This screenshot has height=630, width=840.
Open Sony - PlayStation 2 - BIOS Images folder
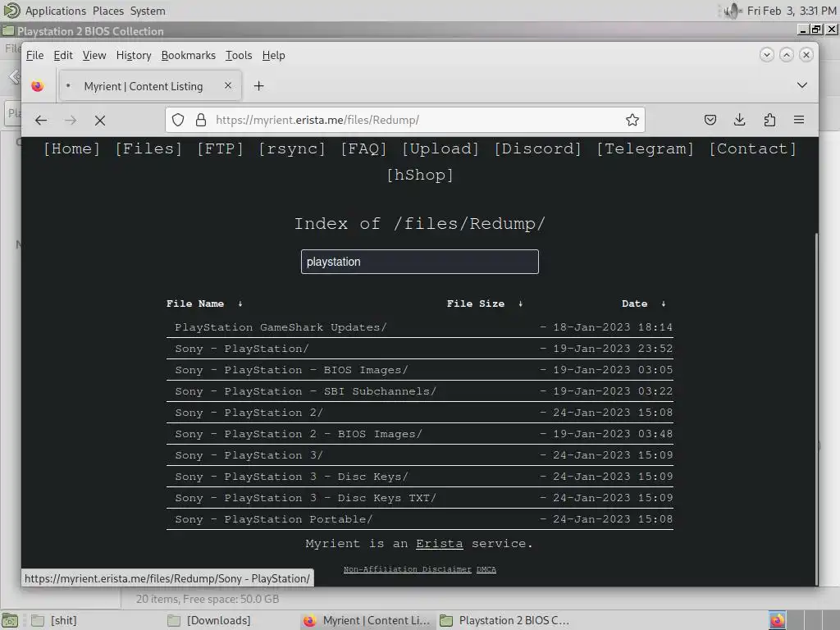299,434
